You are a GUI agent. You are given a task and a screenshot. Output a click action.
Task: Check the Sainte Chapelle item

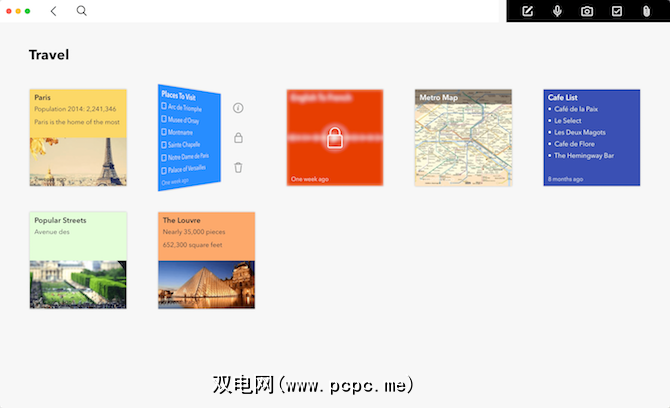pos(164,145)
